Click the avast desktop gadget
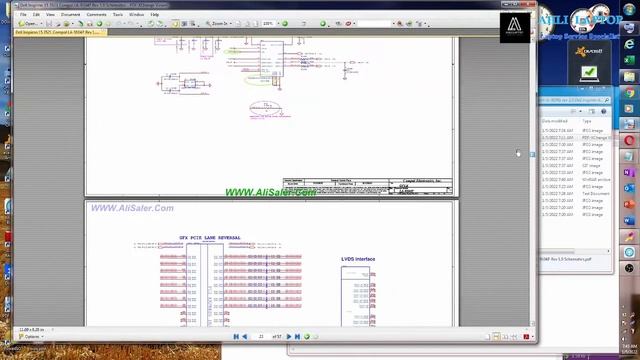This screenshot has width=640, height=360. click(x=589, y=63)
